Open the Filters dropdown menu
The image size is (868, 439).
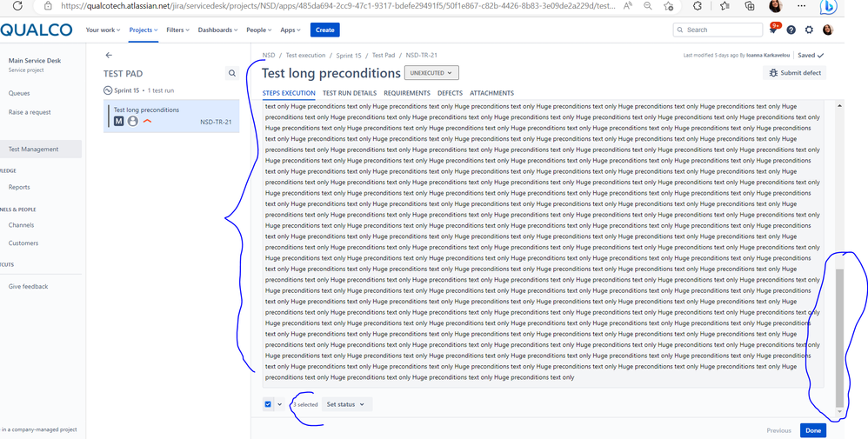[x=177, y=30]
